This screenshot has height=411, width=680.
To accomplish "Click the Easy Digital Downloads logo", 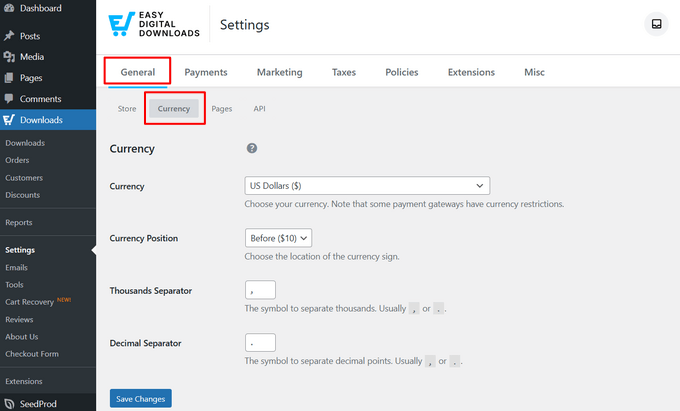I will (154, 25).
